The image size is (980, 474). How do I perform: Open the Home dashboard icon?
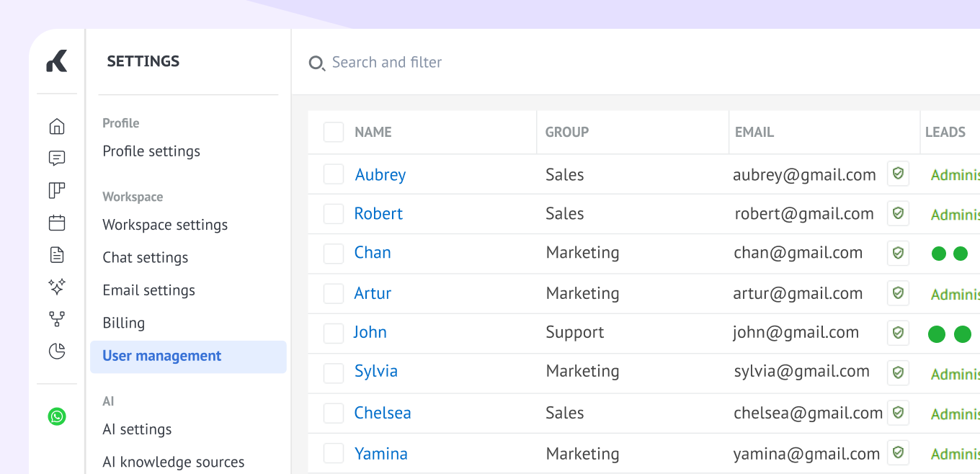pyautogui.click(x=57, y=127)
